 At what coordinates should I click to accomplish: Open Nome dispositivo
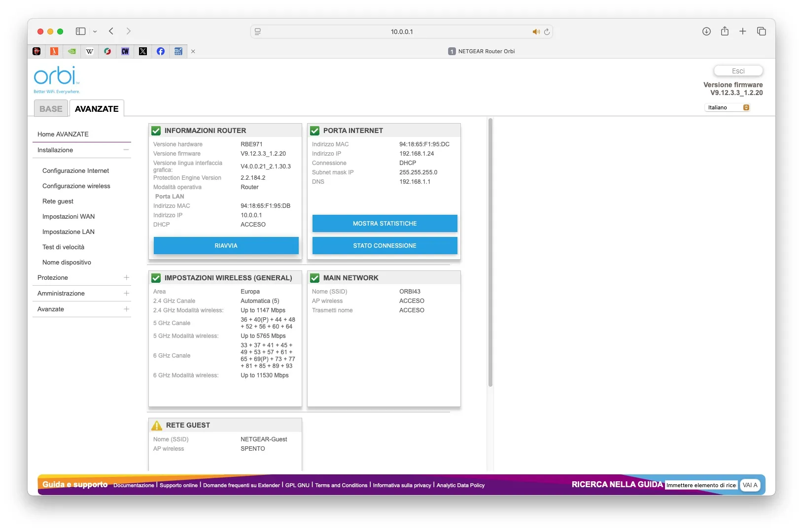coord(67,263)
